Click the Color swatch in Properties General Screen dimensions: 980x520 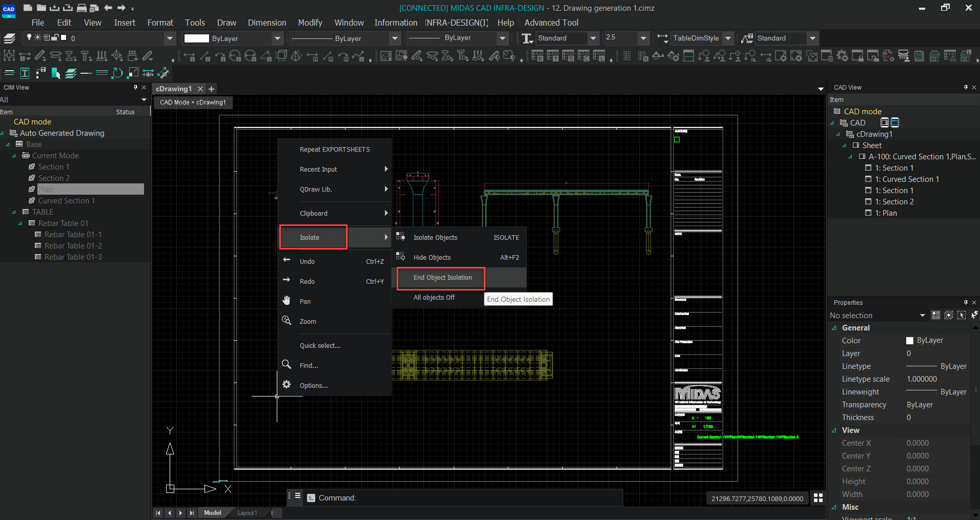(x=910, y=341)
